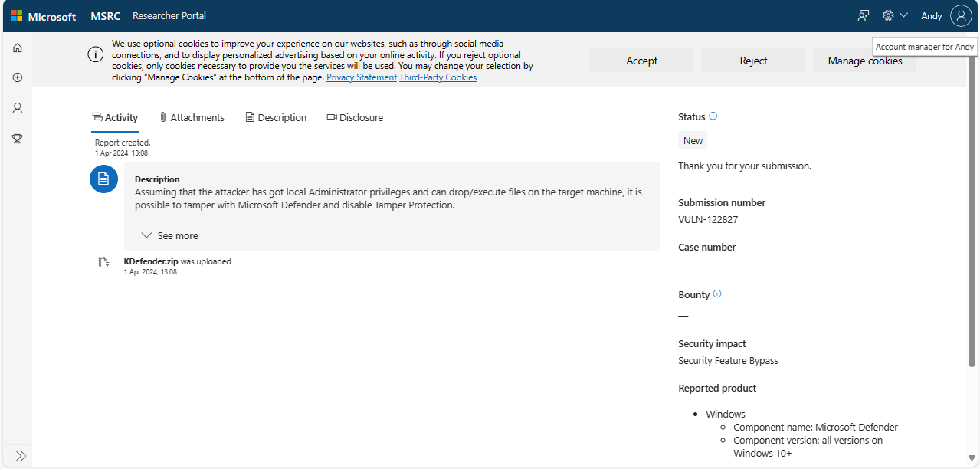Click the Home icon in left sidebar
The height and width of the screenshot is (469, 980).
18,48
